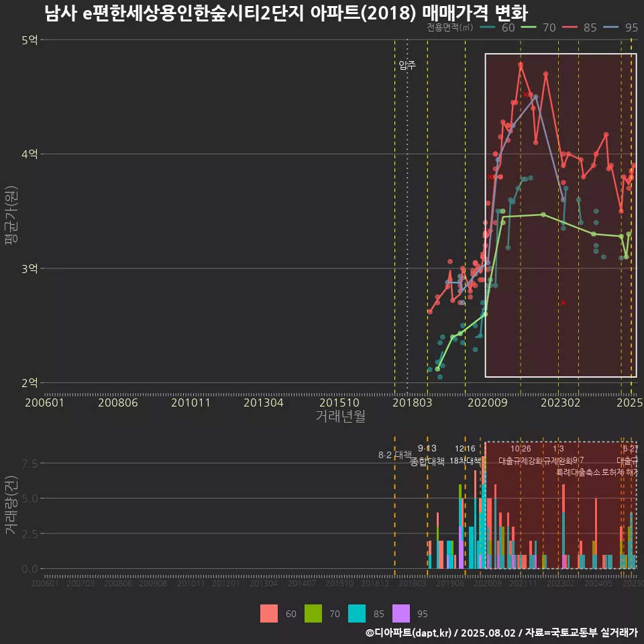Click the blue-gray line's peak data point
The width and height of the screenshot is (644, 644).
(535, 97)
